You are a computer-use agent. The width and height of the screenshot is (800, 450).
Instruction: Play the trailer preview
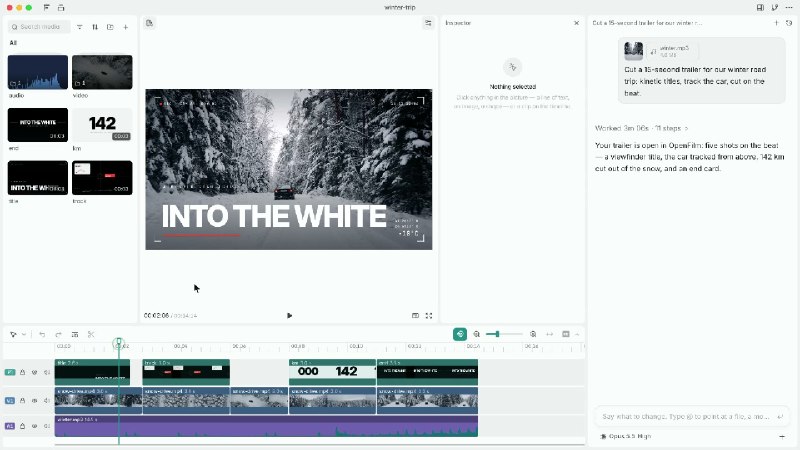click(x=289, y=316)
